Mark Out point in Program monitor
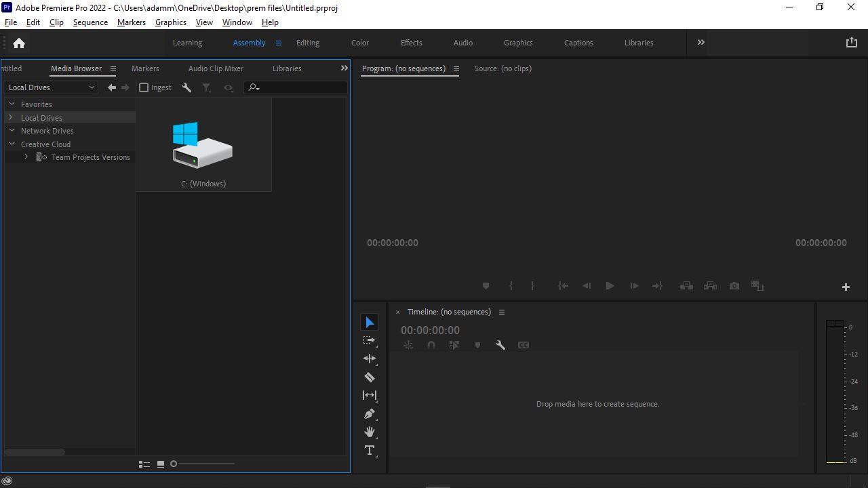Viewport: 868px width, 488px height. click(532, 286)
